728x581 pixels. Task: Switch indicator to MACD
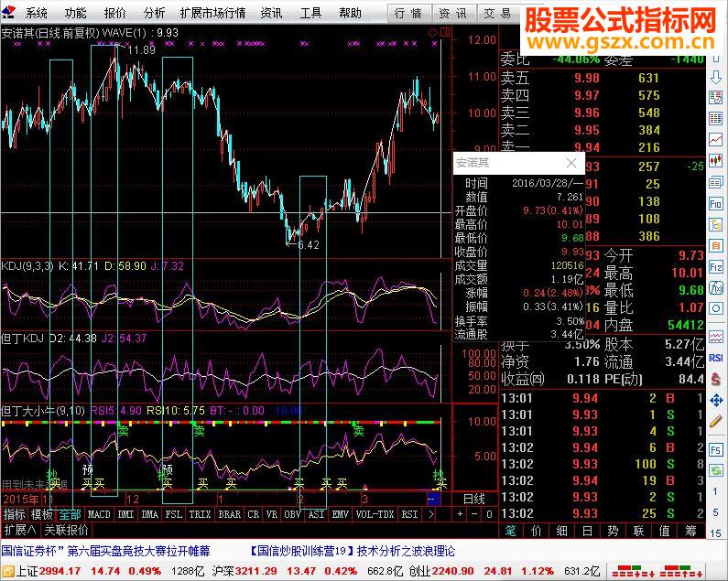pos(99,514)
